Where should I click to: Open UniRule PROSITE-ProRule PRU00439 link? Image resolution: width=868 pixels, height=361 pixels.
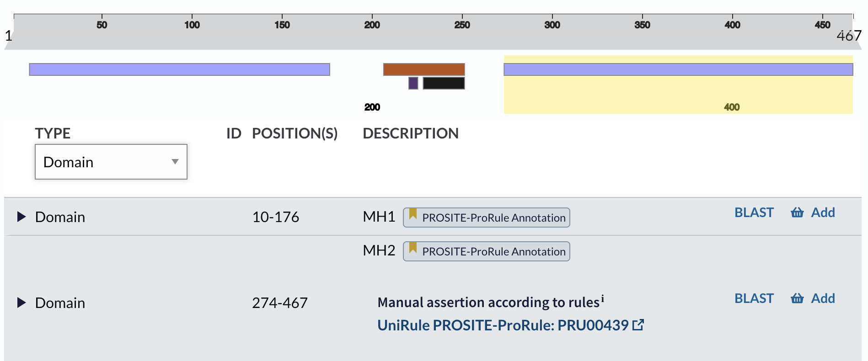pos(503,325)
